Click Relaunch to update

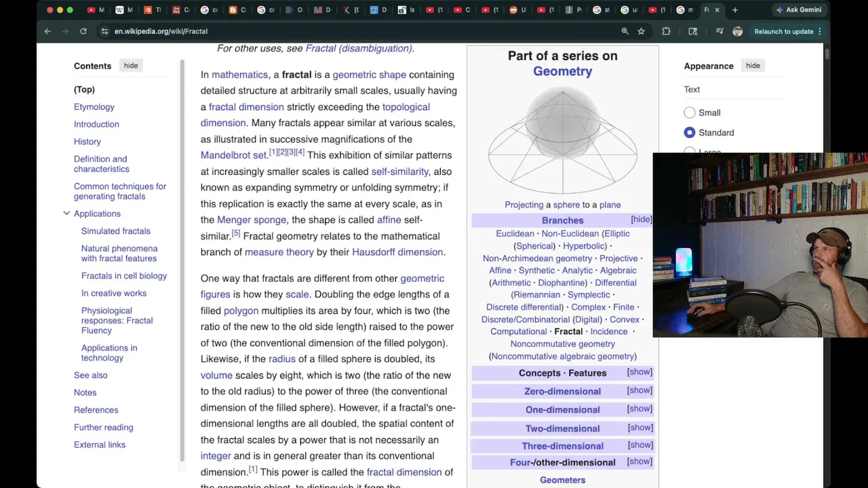pyautogui.click(x=783, y=31)
